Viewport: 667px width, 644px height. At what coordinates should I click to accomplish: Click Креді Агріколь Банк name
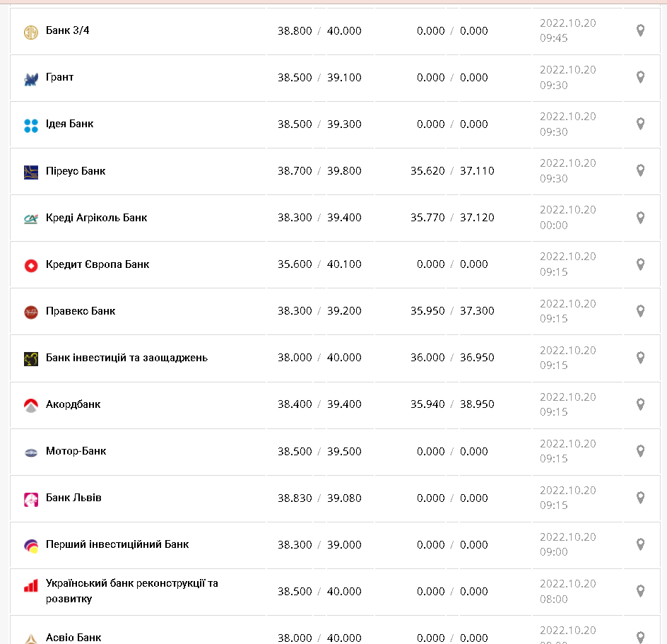coord(96,218)
